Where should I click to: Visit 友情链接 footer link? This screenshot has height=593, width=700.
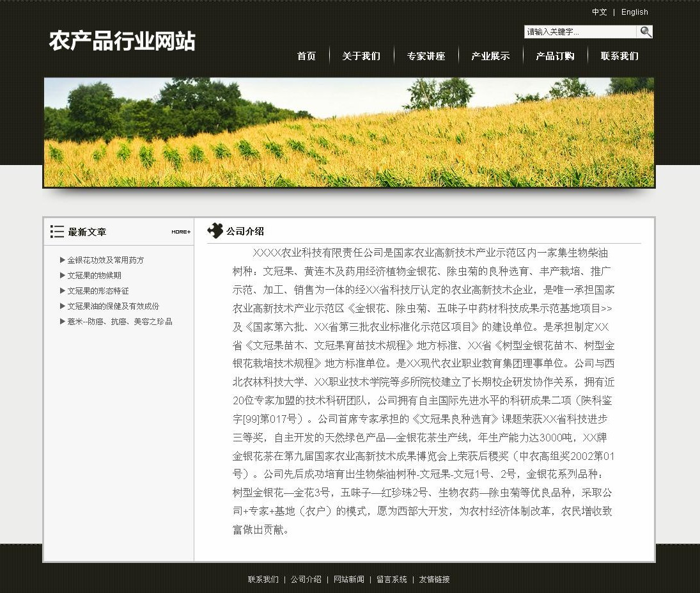click(x=434, y=580)
